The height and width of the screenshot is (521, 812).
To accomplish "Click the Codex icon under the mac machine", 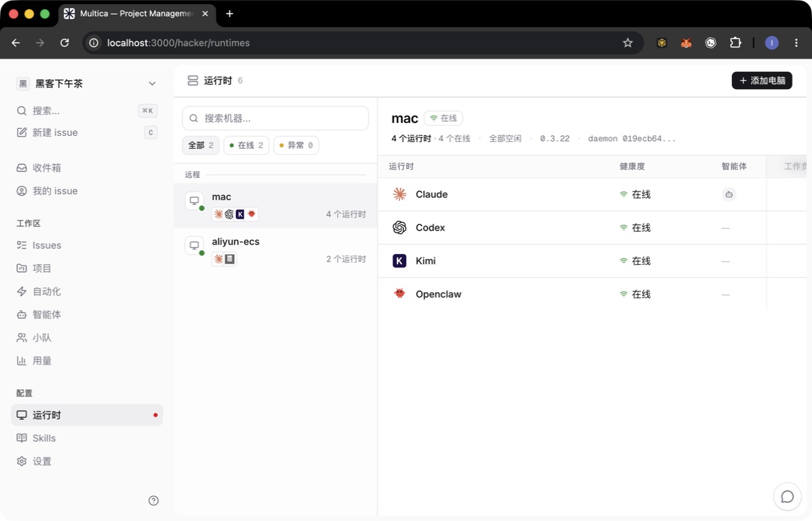I will 229,214.
